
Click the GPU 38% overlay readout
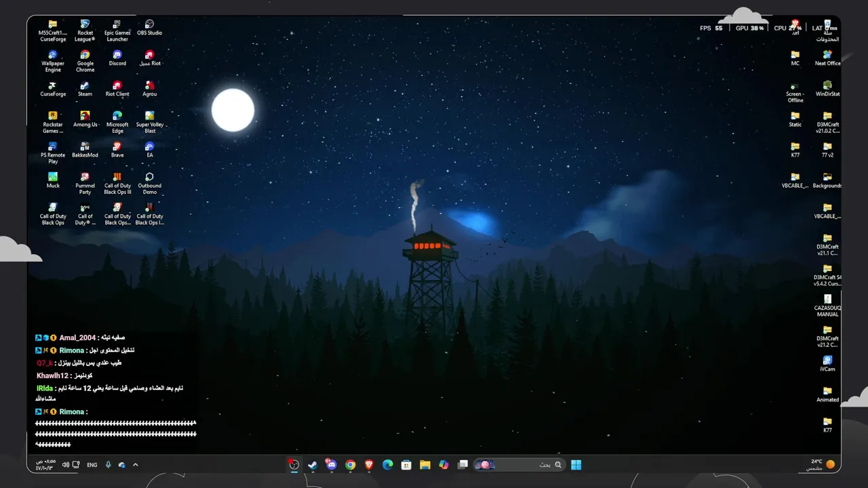coord(750,28)
